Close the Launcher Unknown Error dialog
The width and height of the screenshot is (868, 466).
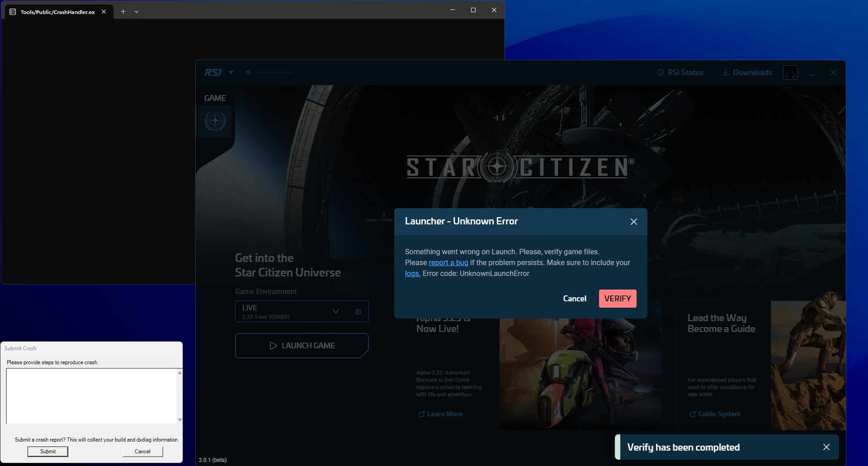[x=633, y=222]
